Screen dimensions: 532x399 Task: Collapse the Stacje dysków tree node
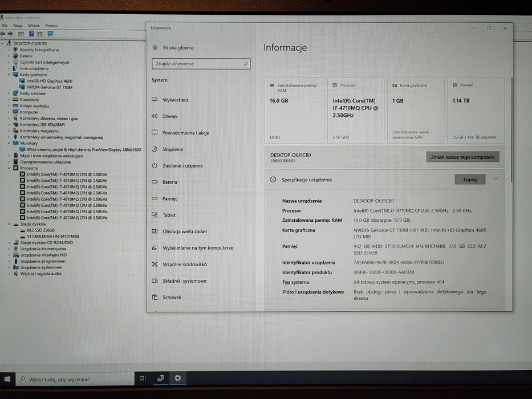tap(9, 224)
